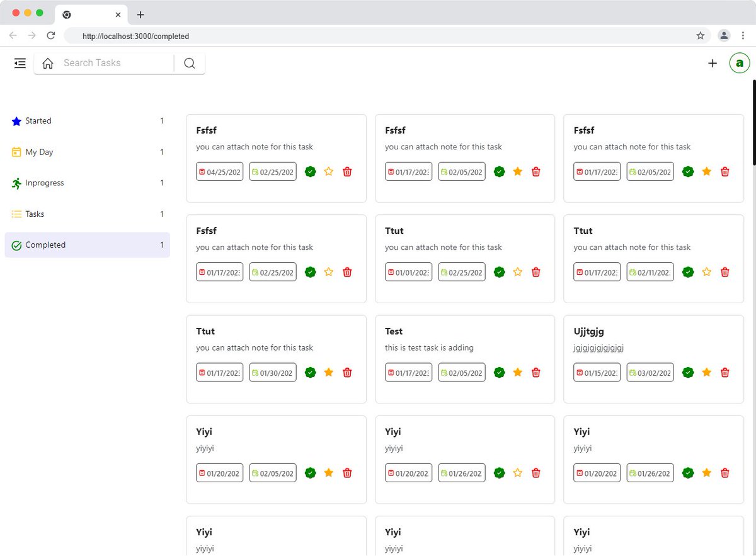Open the 02/05 due date on Yiyi
This screenshot has height=556, width=756.
(273, 473)
